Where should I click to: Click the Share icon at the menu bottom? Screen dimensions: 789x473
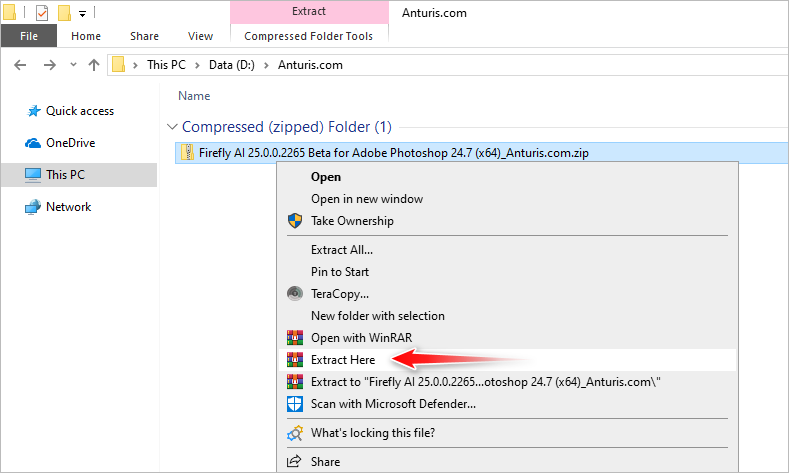click(294, 461)
